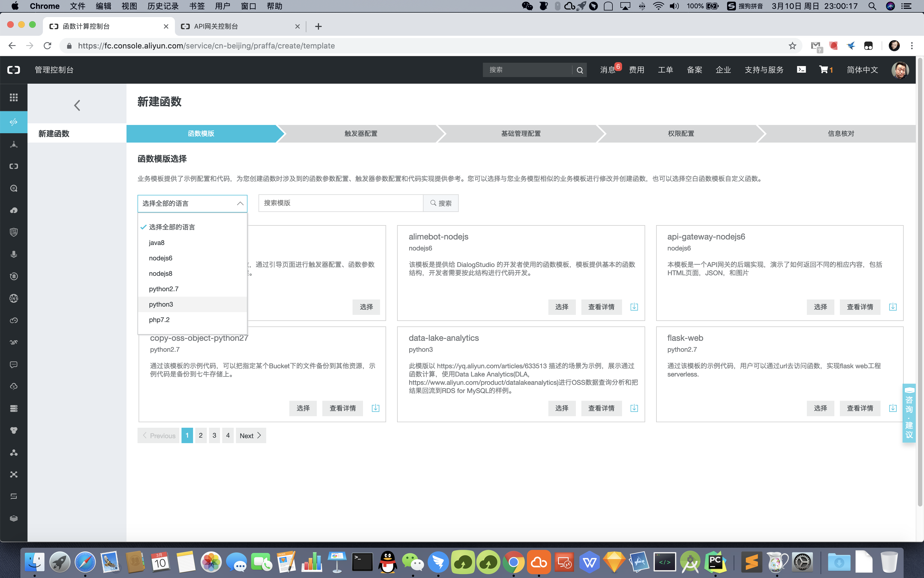Click 管理控制台 in header

coord(54,70)
